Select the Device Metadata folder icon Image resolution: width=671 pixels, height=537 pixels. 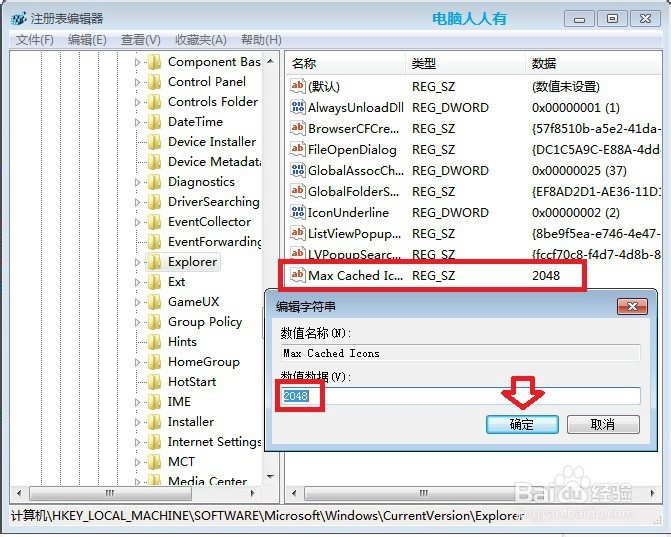[154, 162]
